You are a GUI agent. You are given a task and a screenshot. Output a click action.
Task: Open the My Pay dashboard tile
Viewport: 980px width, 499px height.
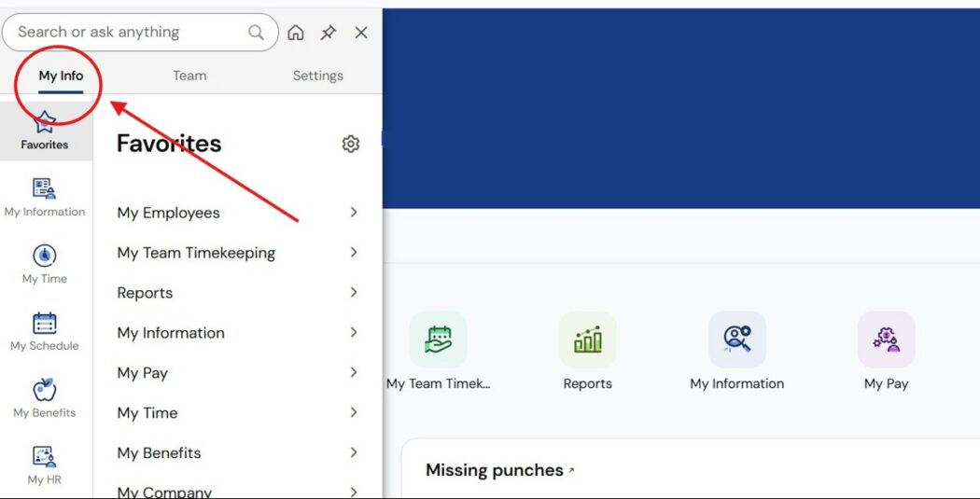pos(886,340)
